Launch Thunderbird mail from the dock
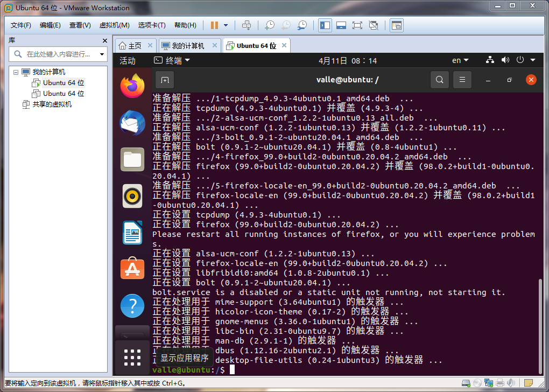The width and height of the screenshot is (549, 392). pos(132,123)
